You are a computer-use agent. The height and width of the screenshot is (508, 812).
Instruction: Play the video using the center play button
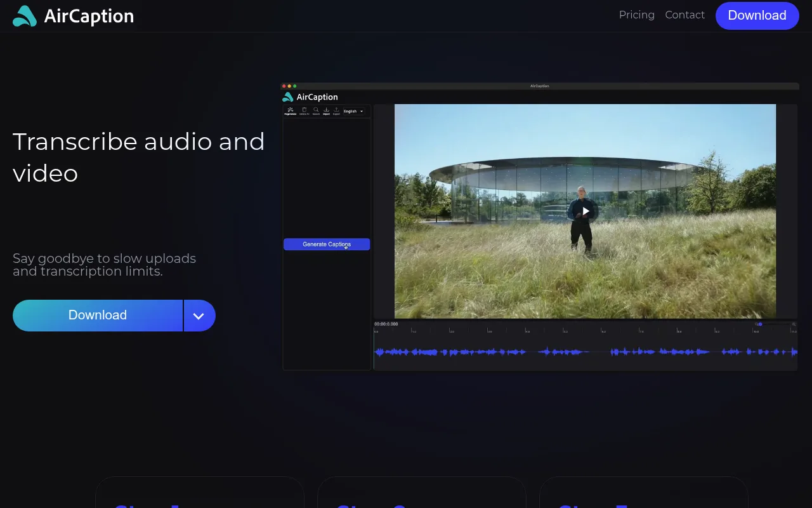click(586, 211)
